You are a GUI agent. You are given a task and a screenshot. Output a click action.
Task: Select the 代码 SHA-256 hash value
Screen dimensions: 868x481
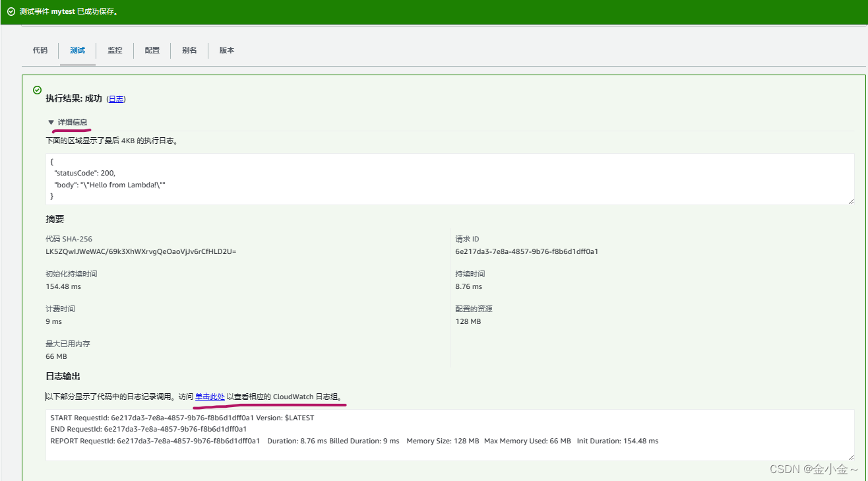[141, 251]
